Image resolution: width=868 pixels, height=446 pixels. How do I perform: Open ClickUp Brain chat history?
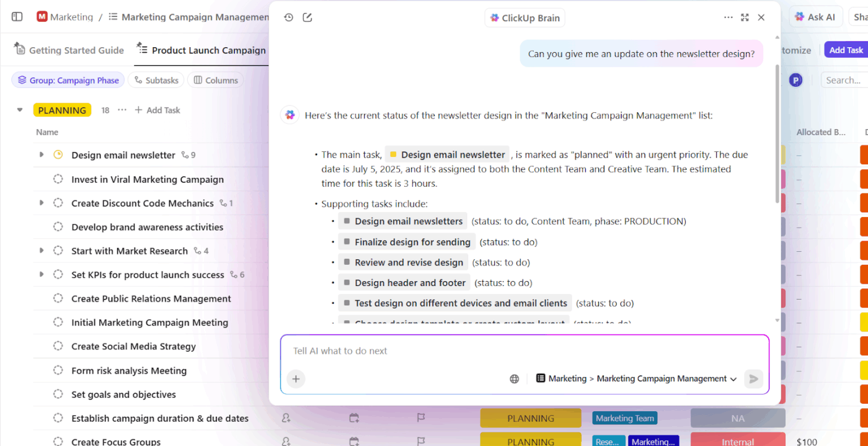[288, 17]
